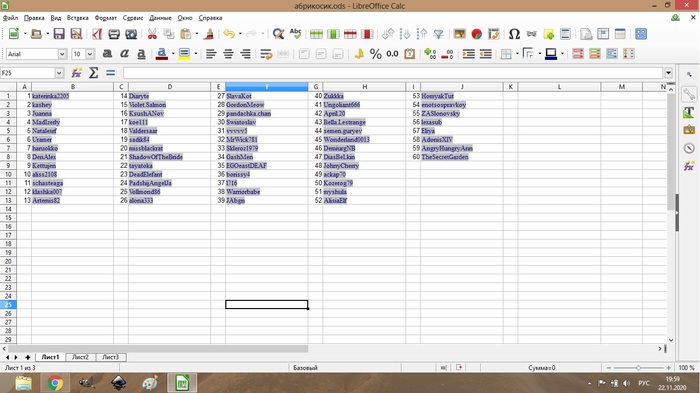Apply percent number format
The width and height of the screenshot is (700, 393).
click(x=375, y=54)
